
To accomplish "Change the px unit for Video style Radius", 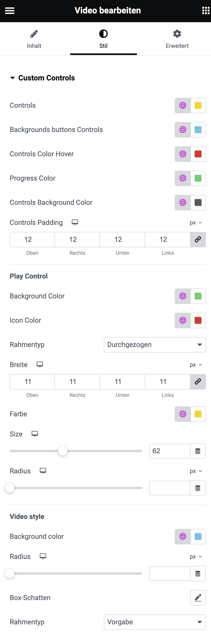I will point(196,556).
